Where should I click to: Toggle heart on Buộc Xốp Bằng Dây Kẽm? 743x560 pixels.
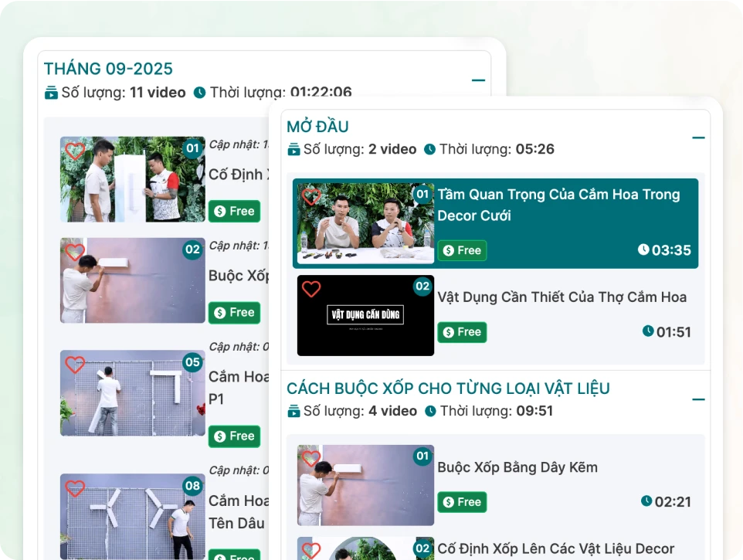311,459
